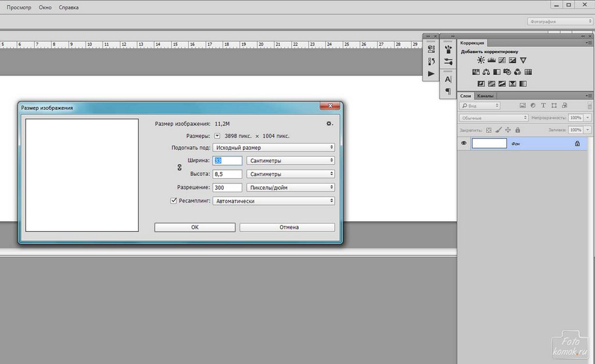Open the Фотография workspace dropdown

click(x=560, y=21)
